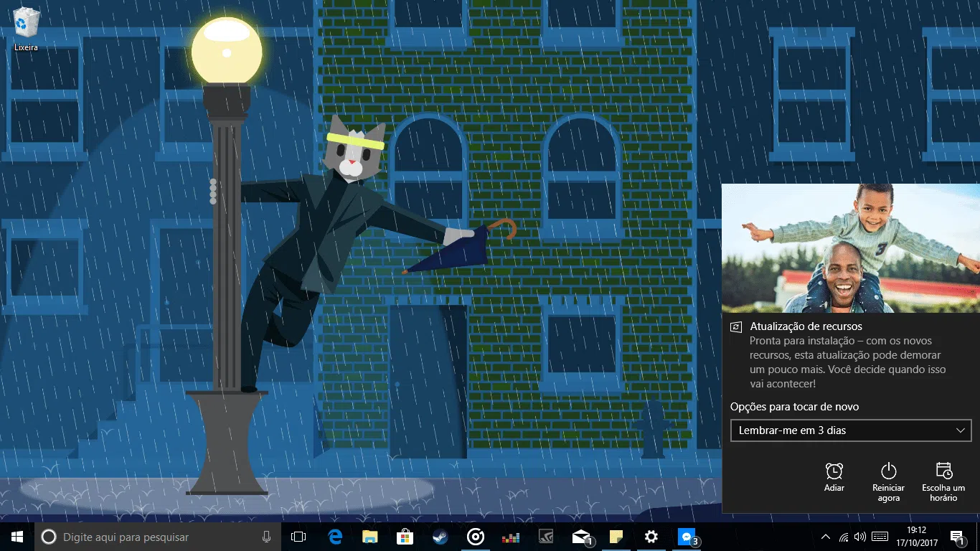Click the Cortana circle icon
The image size is (980, 551).
49,537
